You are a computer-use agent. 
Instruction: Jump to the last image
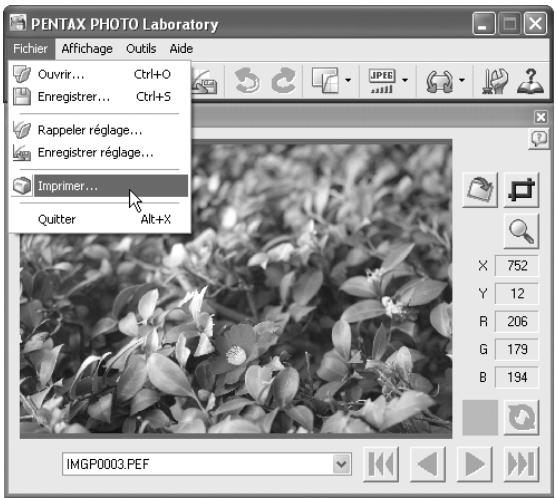(x=521, y=464)
